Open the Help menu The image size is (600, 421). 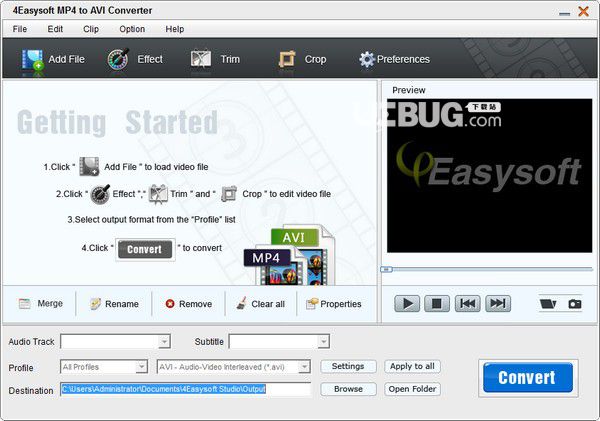point(174,29)
